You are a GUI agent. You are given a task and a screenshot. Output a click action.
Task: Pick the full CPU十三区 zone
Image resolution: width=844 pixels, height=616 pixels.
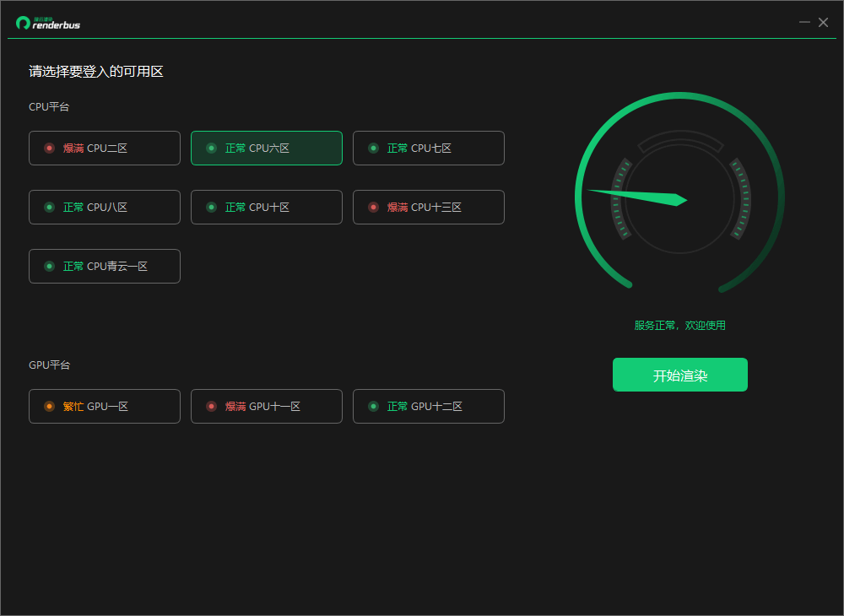click(429, 207)
